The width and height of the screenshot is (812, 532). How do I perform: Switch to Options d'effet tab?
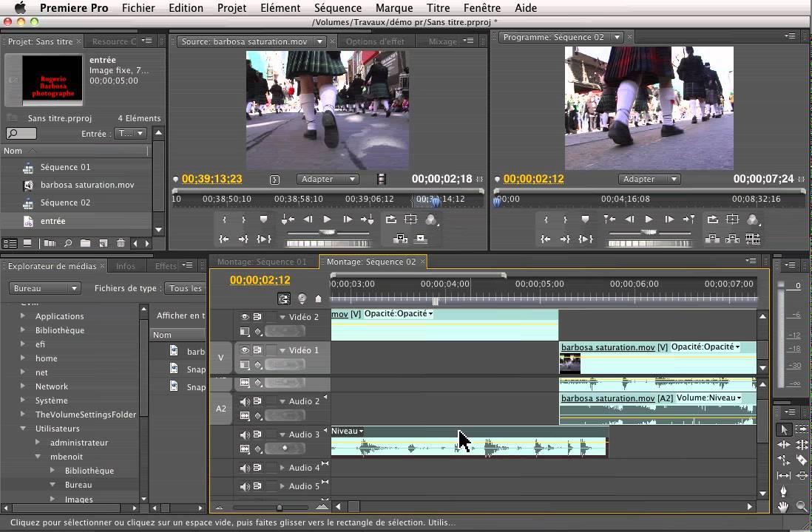click(375, 41)
